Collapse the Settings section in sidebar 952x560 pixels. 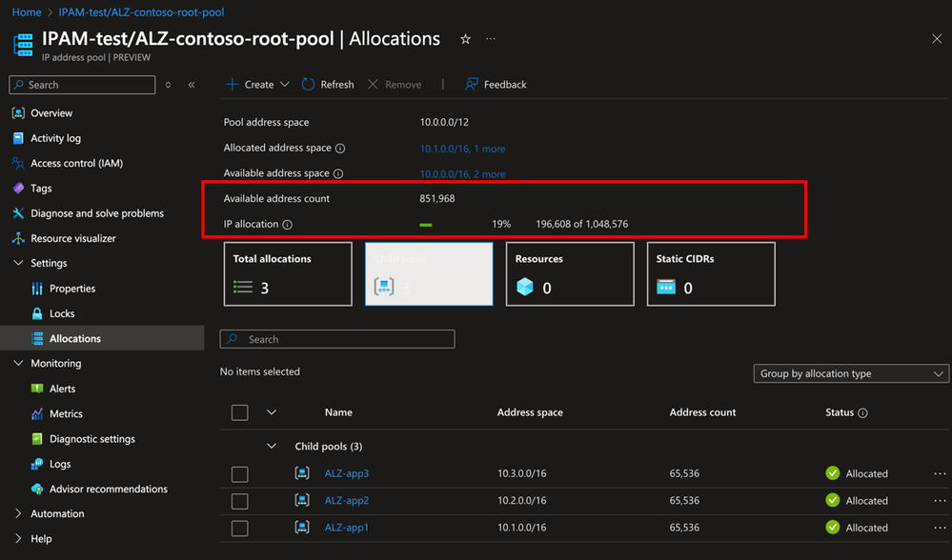[x=18, y=263]
